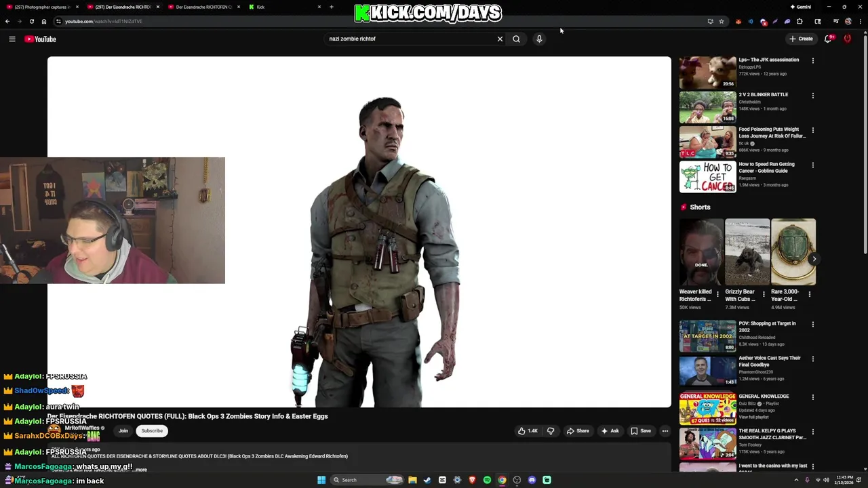Reload the current page
The width and height of the screenshot is (868, 488).
(32, 21)
